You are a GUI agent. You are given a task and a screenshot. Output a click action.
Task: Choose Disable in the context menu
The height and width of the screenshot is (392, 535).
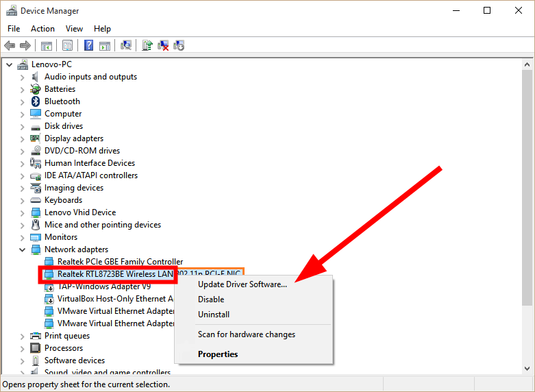coord(253,299)
